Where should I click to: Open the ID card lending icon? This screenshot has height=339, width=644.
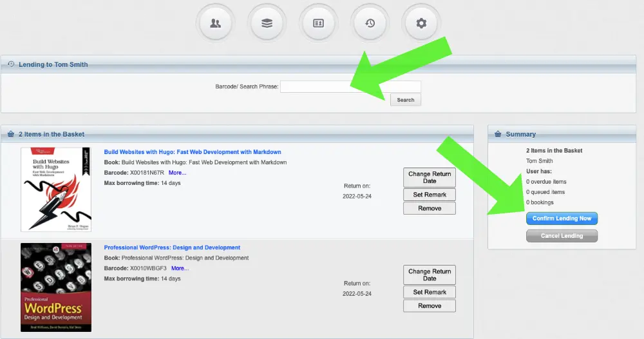tap(318, 23)
